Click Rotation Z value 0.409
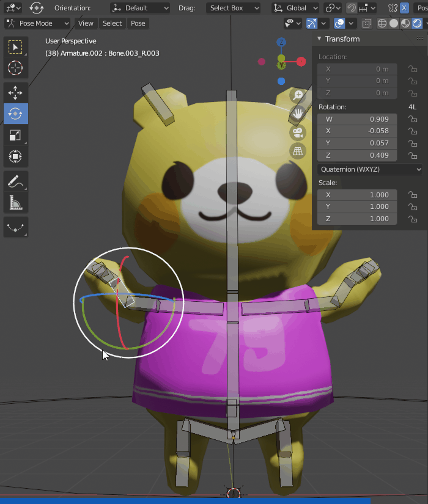Image resolution: width=428 pixels, height=504 pixels. [x=357, y=155]
